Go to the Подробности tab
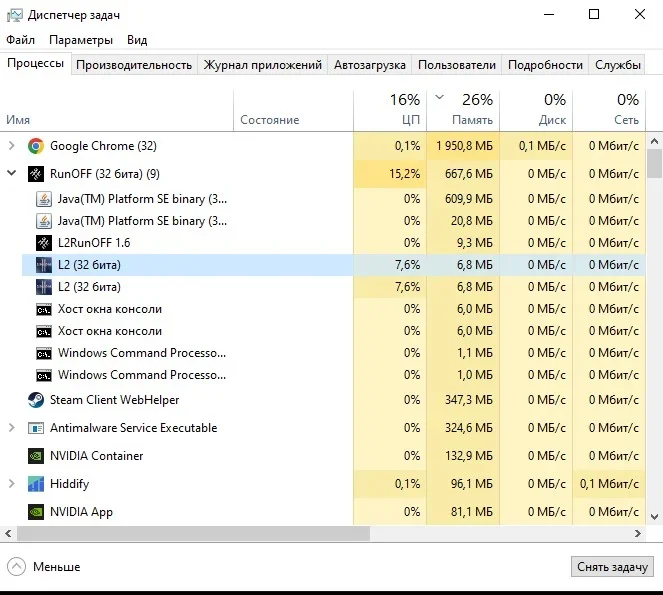 point(545,65)
